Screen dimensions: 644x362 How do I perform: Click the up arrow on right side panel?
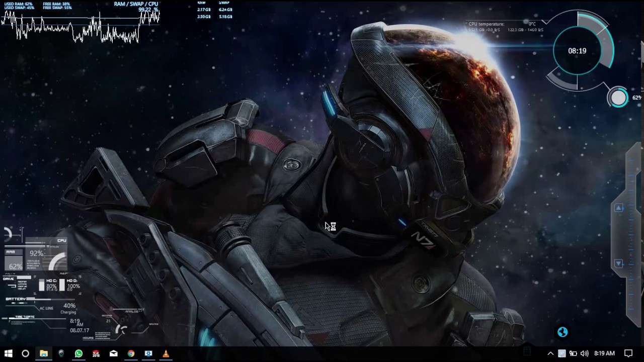point(619,208)
